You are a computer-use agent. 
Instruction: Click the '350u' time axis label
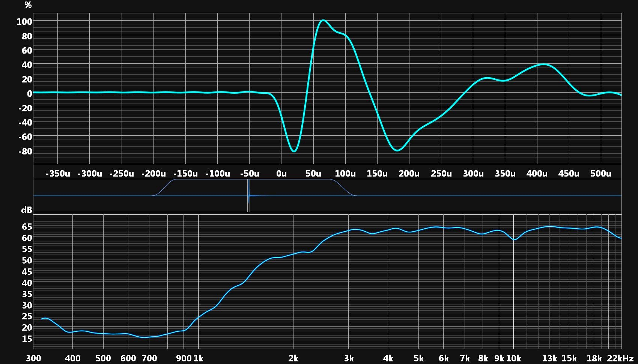pyautogui.click(x=505, y=174)
